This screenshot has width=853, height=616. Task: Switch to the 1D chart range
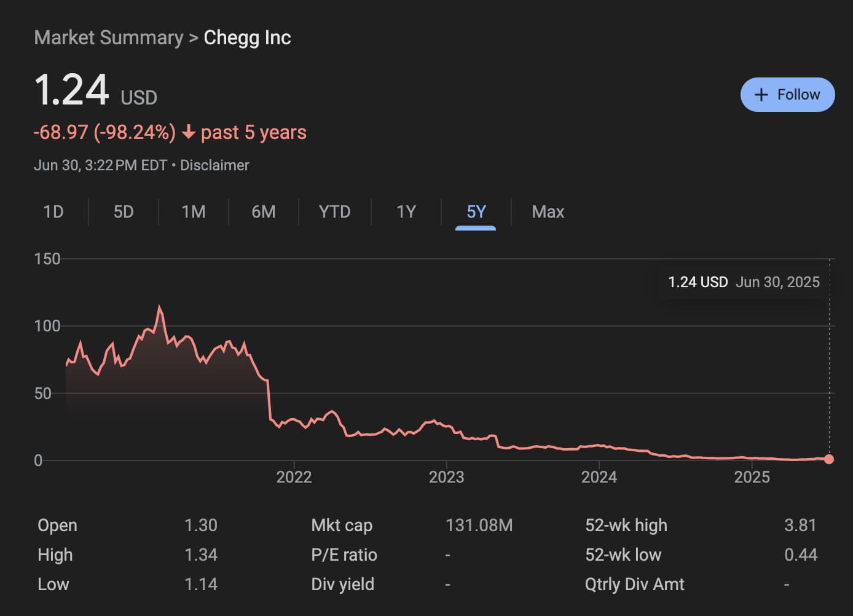53,212
